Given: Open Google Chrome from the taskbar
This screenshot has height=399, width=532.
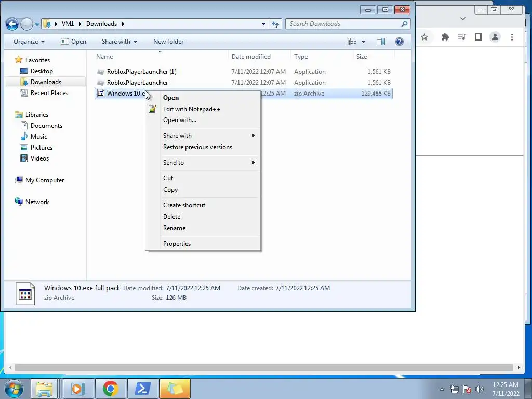Looking at the screenshot, I should click(110, 389).
